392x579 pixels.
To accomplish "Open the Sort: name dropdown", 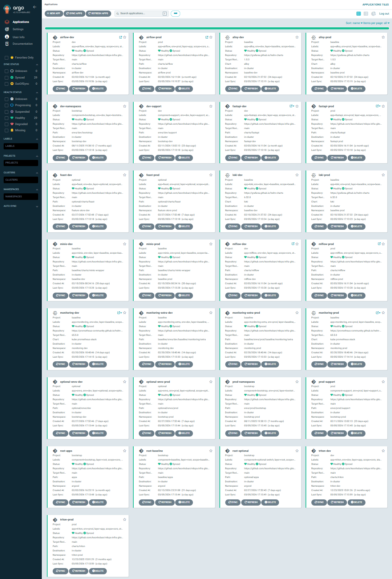I will pyautogui.click(x=354, y=23).
